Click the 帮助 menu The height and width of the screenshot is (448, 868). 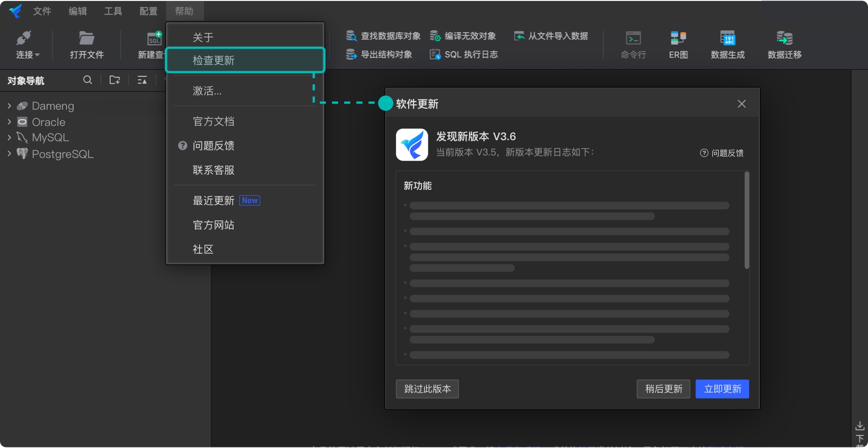point(184,11)
